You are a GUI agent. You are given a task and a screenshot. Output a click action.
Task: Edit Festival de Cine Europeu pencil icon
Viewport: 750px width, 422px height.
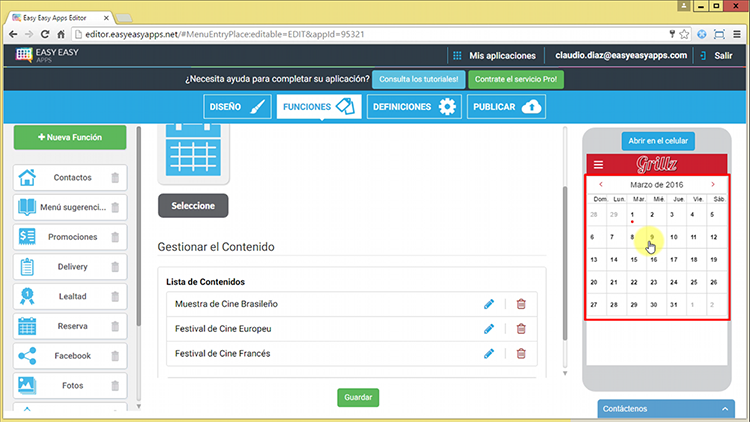(x=489, y=329)
